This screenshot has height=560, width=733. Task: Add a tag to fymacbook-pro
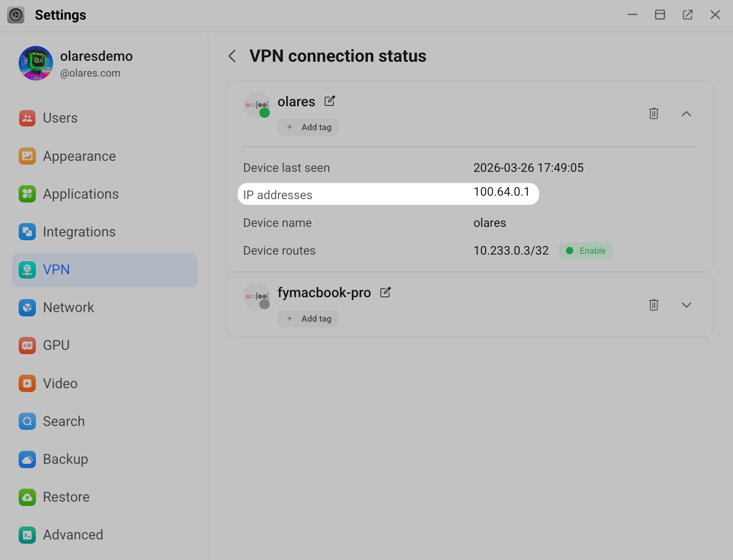308,319
